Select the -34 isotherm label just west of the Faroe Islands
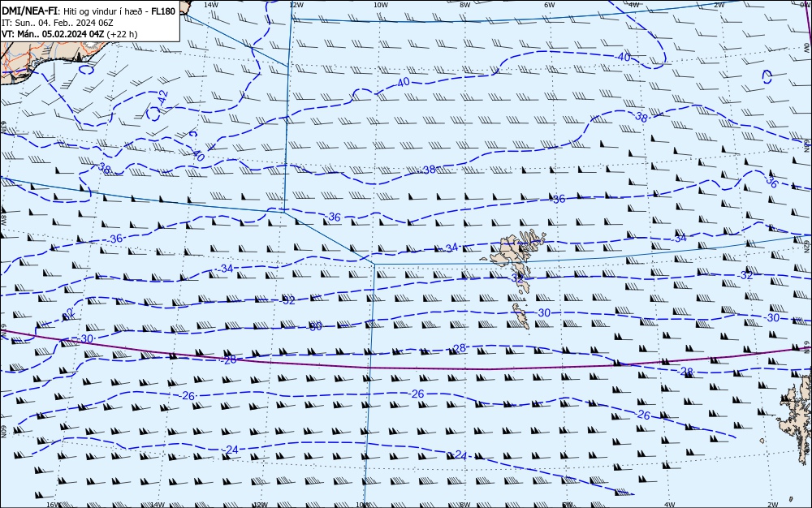 tap(451, 248)
